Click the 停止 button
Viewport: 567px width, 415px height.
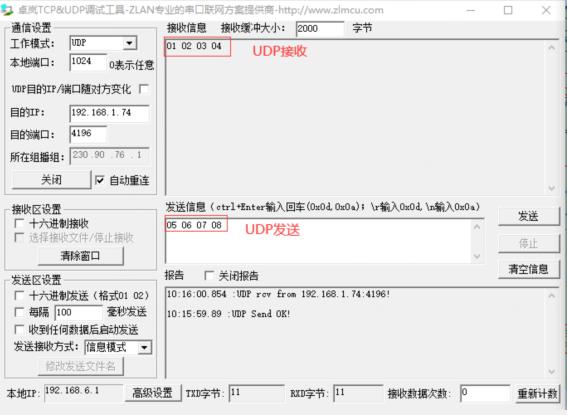click(528, 243)
